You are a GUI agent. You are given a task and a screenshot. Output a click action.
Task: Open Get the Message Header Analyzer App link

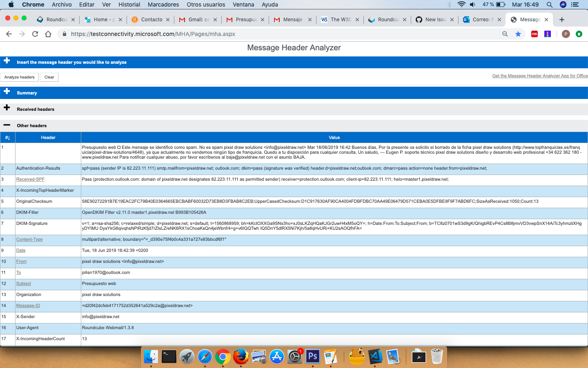[540, 76]
